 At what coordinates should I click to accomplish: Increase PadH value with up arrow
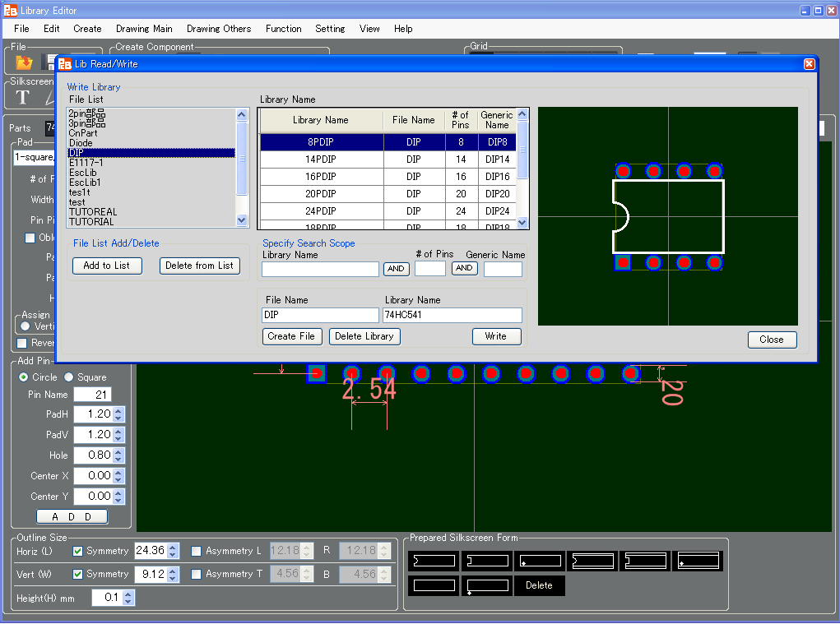point(119,410)
